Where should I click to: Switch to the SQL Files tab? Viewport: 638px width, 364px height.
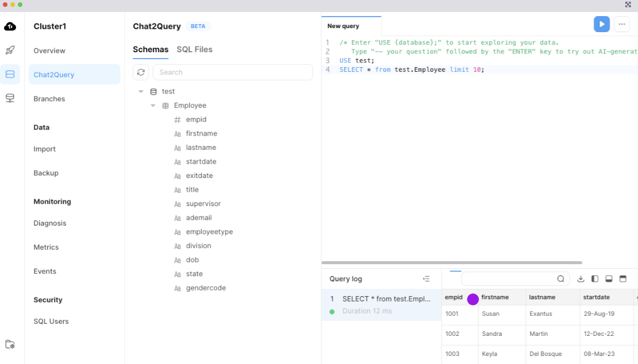pos(195,49)
